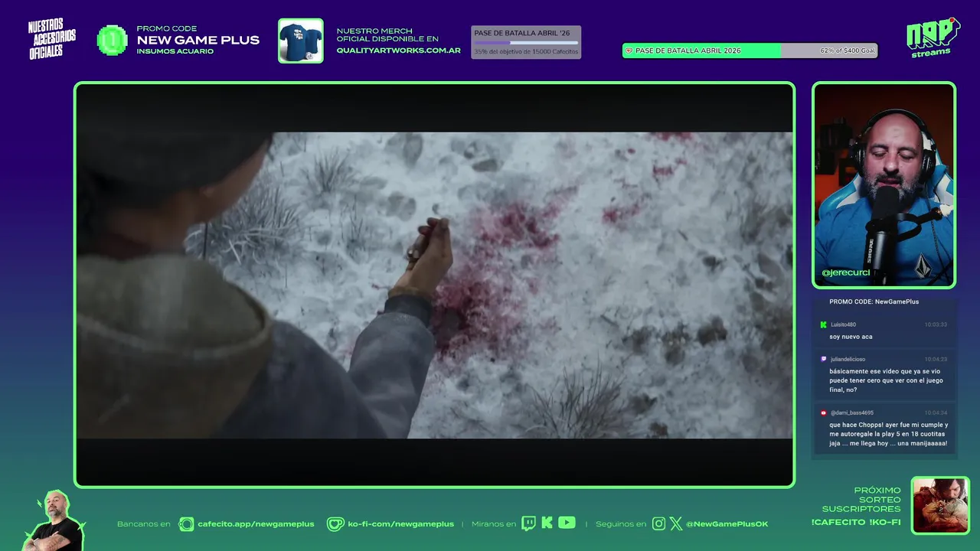Open the Instagram icon in footer

(658, 524)
